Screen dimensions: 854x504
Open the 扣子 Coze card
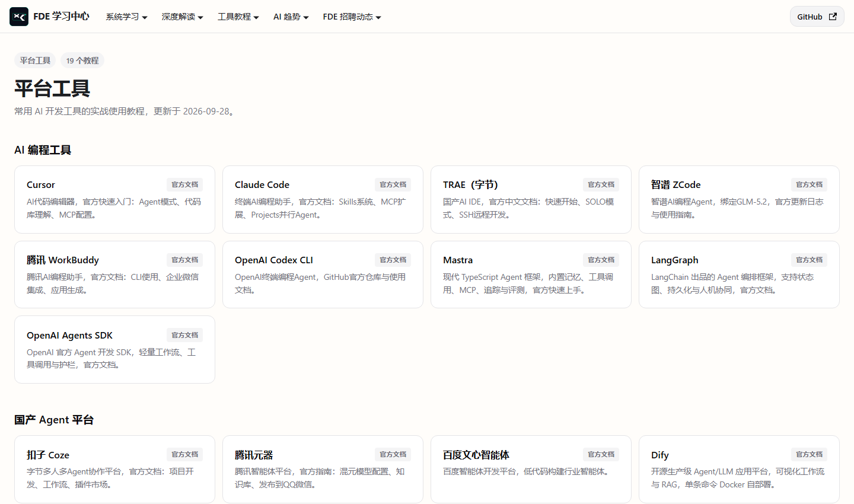pyautogui.click(x=114, y=469)
